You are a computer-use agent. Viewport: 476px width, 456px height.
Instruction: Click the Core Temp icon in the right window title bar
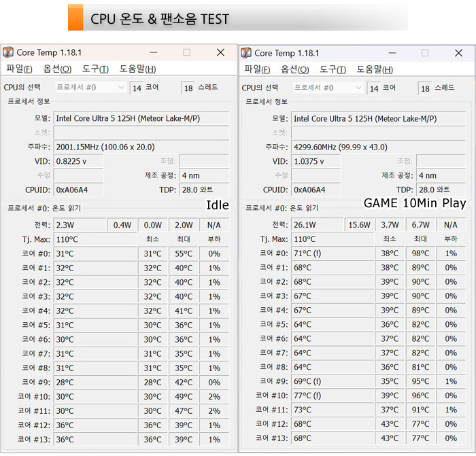coord(246,52)
